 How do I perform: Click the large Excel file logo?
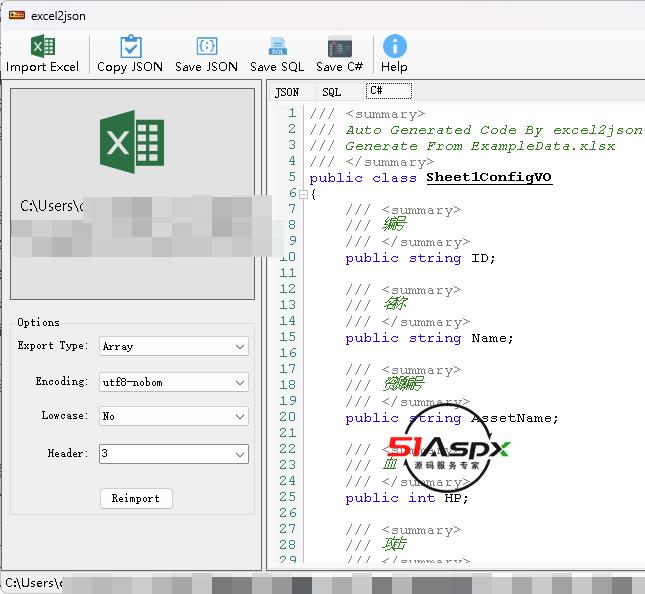pyautogui.click(x=131, y=143)
